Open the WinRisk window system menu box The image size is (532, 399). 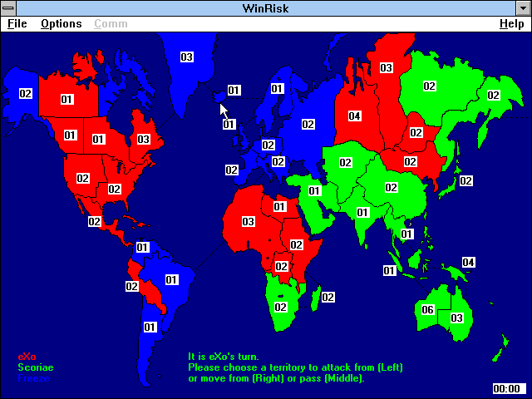point(8,8)
